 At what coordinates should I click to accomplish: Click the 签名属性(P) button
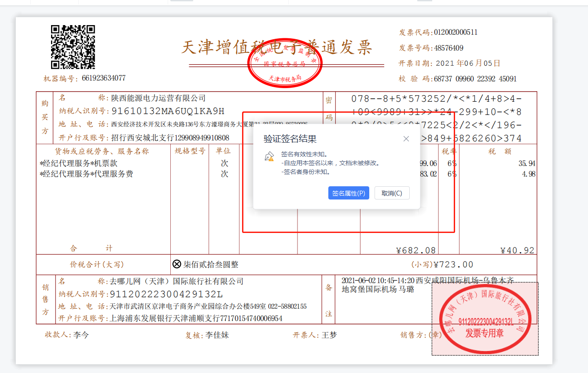coord(348,193)
